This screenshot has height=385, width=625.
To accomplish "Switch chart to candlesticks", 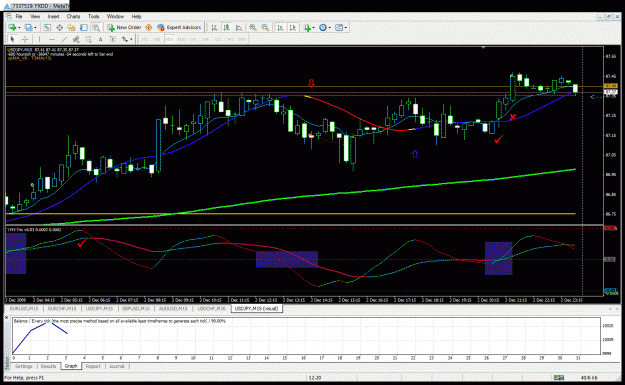I will pyautogui.click(x=226, y=28).
